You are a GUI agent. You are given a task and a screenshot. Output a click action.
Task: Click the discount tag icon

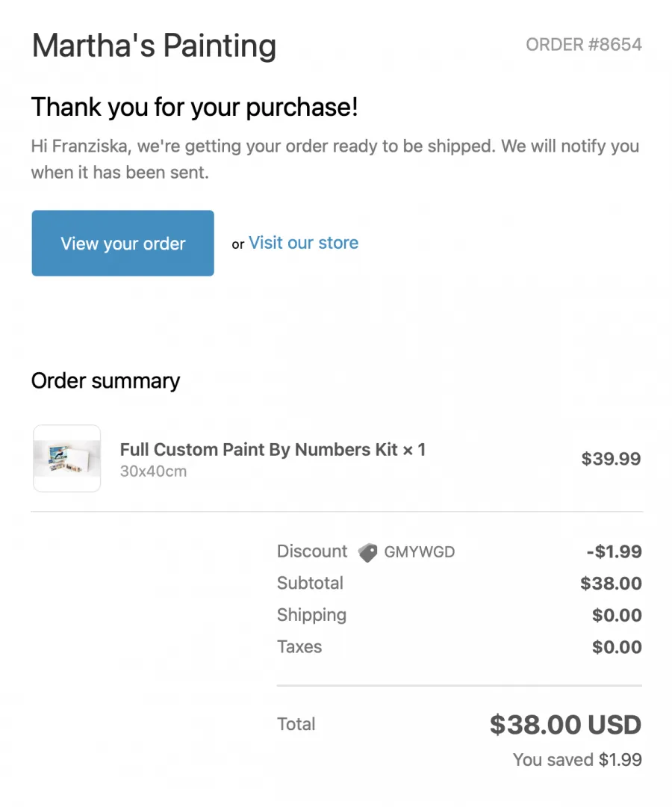pyautogui.click(x=367, y=553)
